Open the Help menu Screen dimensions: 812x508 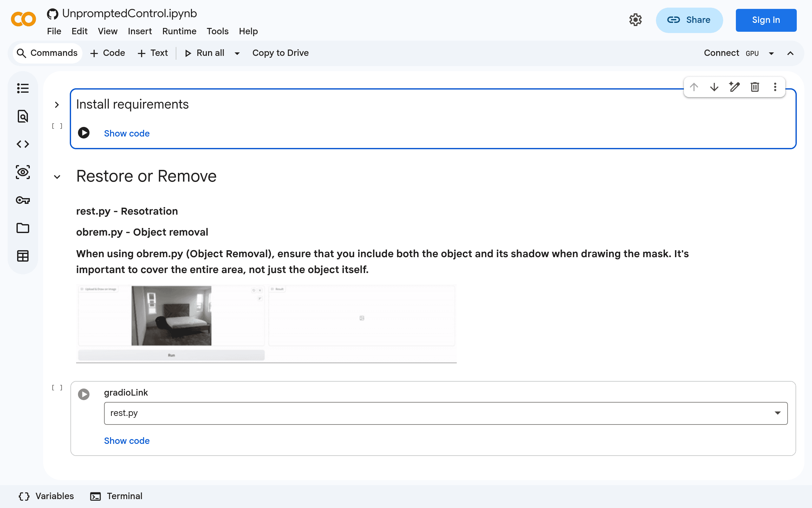click(x=248, y=31)
